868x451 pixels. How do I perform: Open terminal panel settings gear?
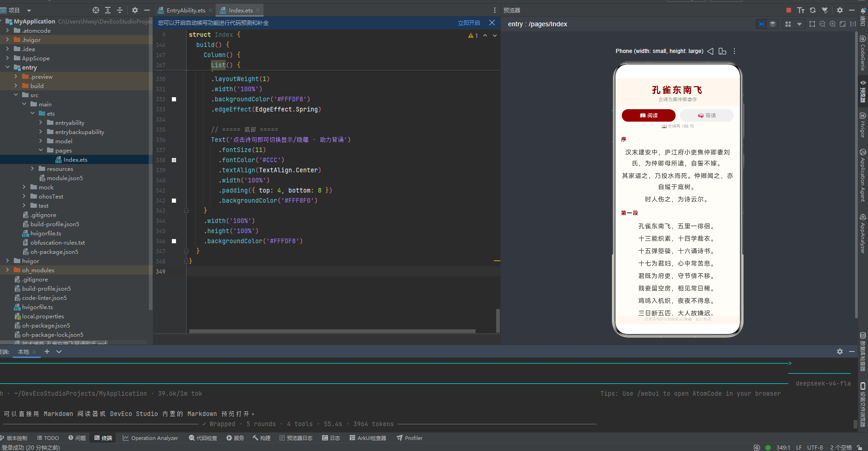[x=840, y=351]
